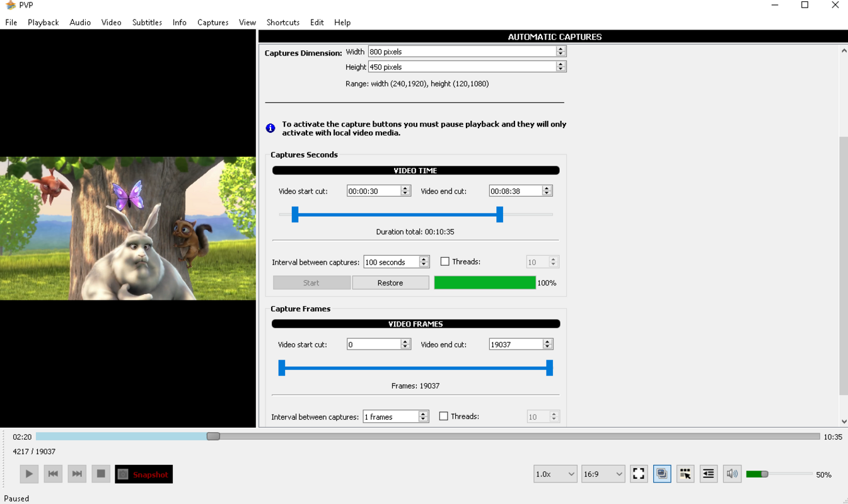Skip to the previous track
This screenshot has width=848, height=504.
click(53, 474)
